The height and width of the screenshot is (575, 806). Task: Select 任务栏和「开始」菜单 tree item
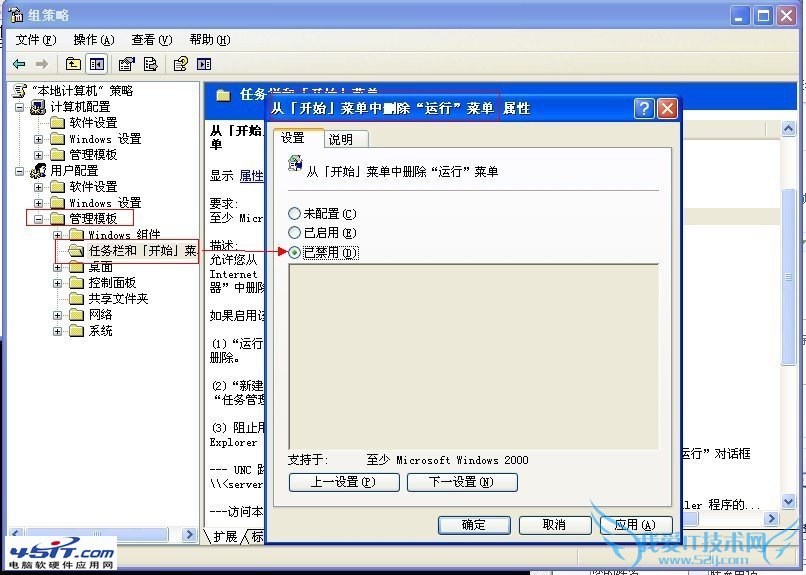click(x=143, y=251)
